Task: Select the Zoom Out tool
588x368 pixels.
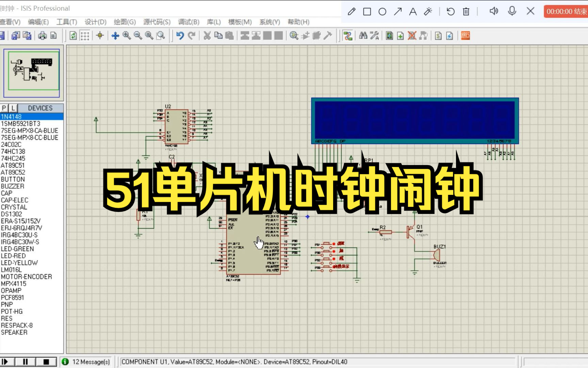Action: point(137,35)
